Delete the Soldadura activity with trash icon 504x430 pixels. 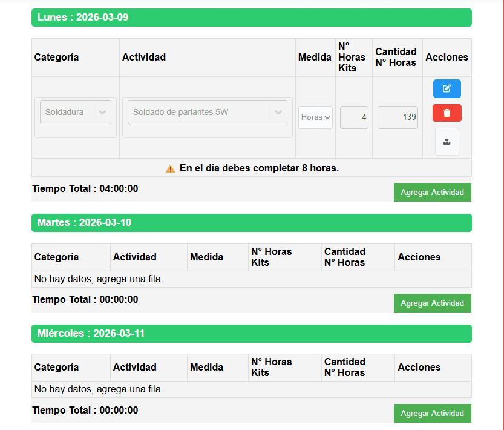447,113
